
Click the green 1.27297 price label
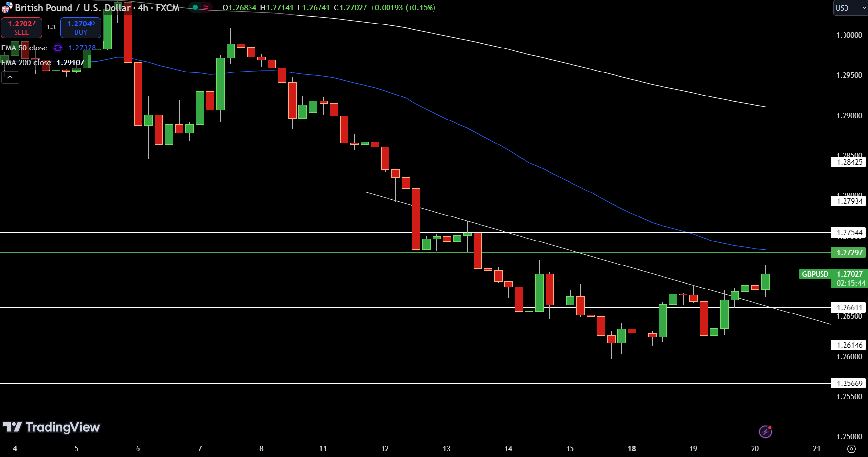click(x=849, y=253)
